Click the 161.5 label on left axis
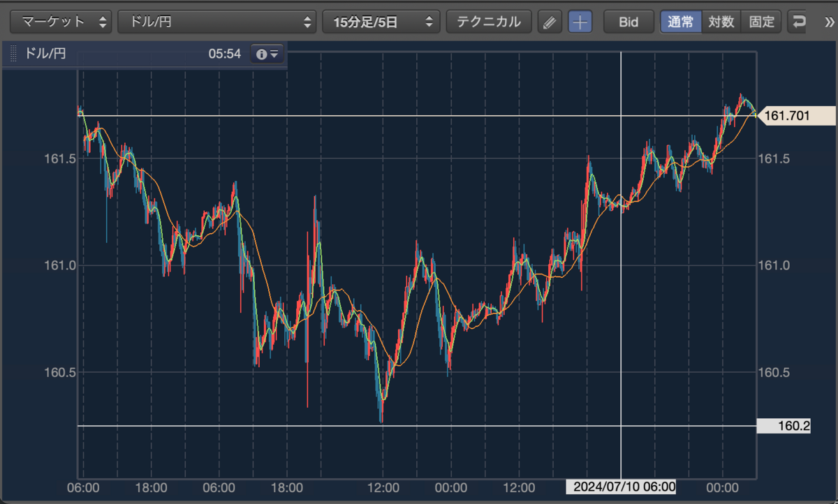 60,159
